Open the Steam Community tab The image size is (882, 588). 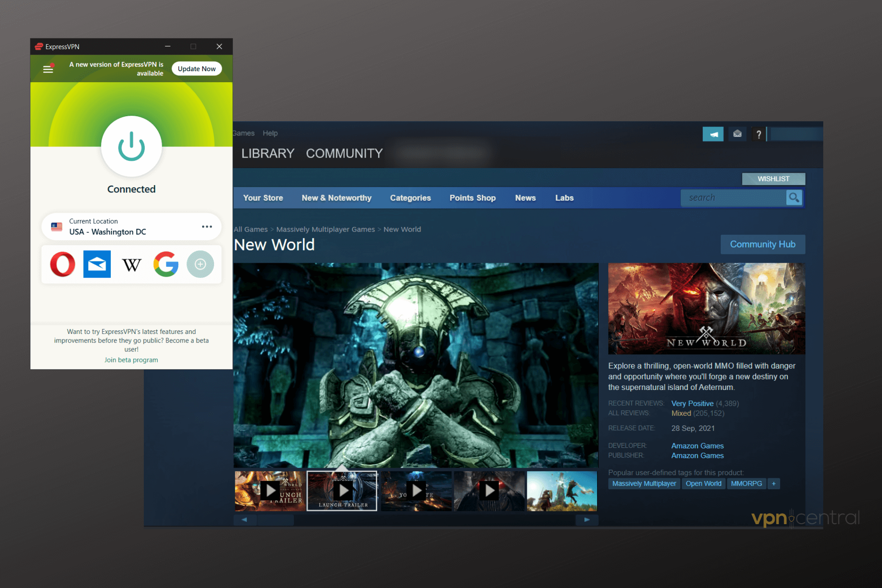pyautogui.click(x=344, y=152)
